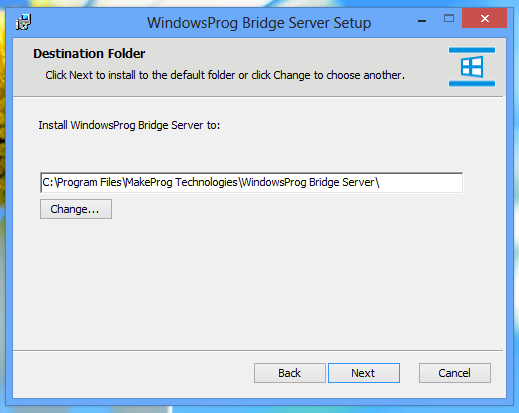Screen dimensions: 519x413
Task: Click the 'Click Next to install' instruction text
Action: [225, 75]
